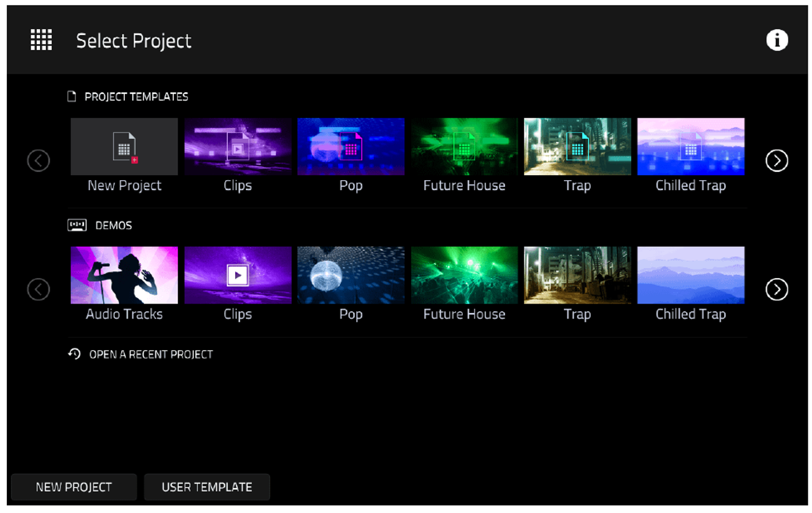Click the history icon beside Open a Recent Project
Image resolution: width=812 pixels, height=513 pixels.
(74, 354)
